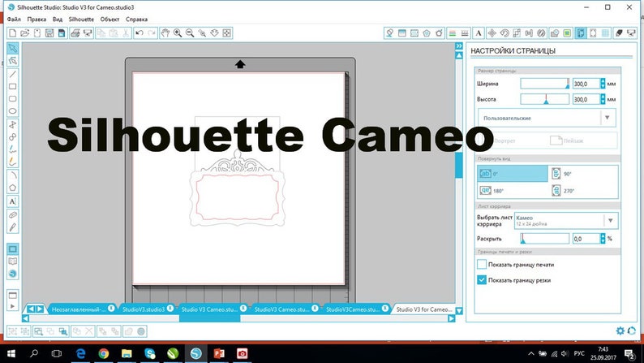This screenshot has width=644, height=363.
Task: Open the Silhouette Design Store icon
Action: [x=13, y=274]
